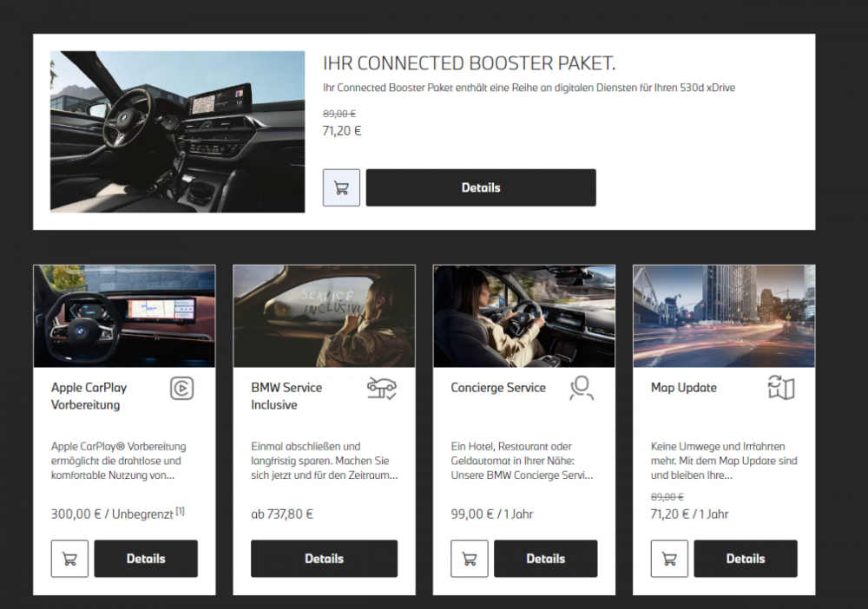Click the 'Apple CarPlay Vorbereitung' title
This screenshot has width=868, height=609.
pyautogui.click(x=89, y=396)
